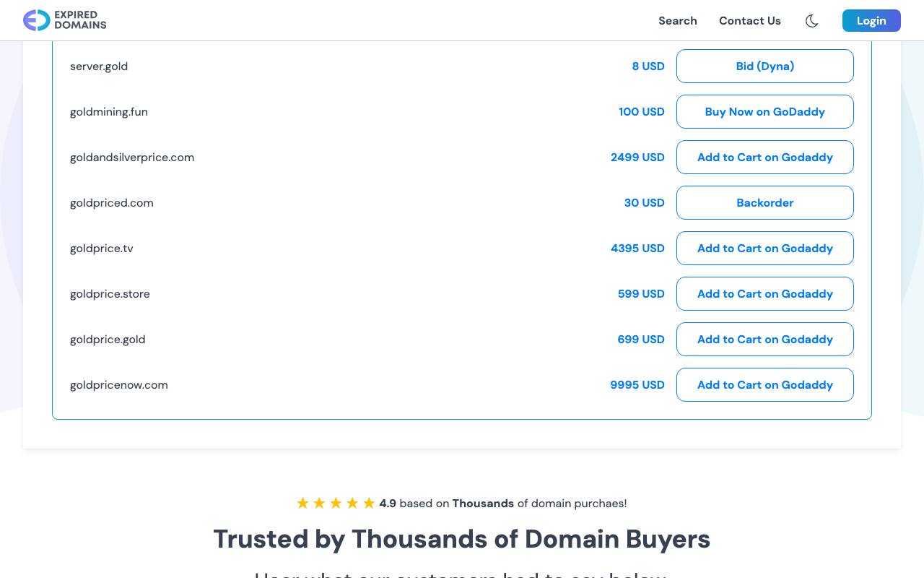
Task: Click the Trusted by Thousands of Domain Buyers heading
Action: (x=462, y=539)
